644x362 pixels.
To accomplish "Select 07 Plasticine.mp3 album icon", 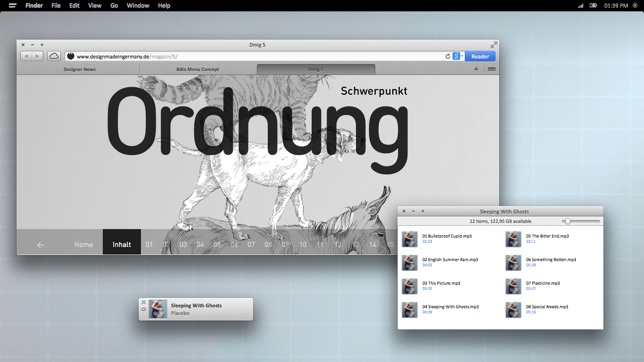I will point(513,286).
